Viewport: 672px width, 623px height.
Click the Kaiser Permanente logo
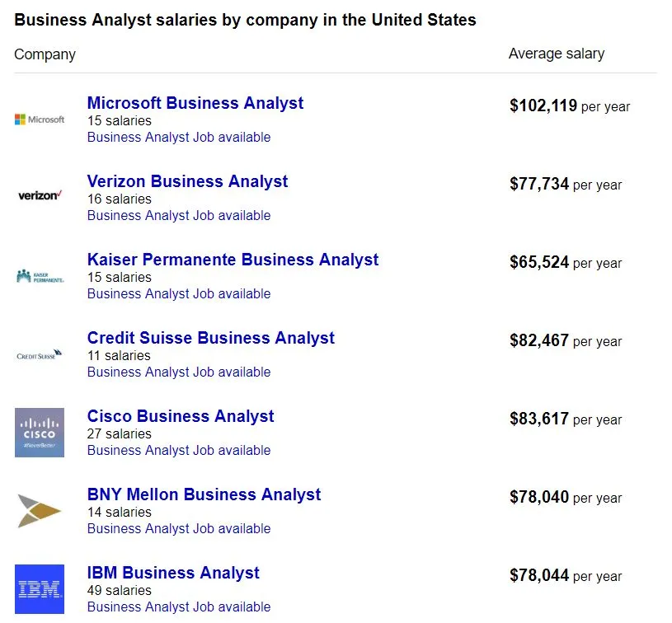[40, 276]
